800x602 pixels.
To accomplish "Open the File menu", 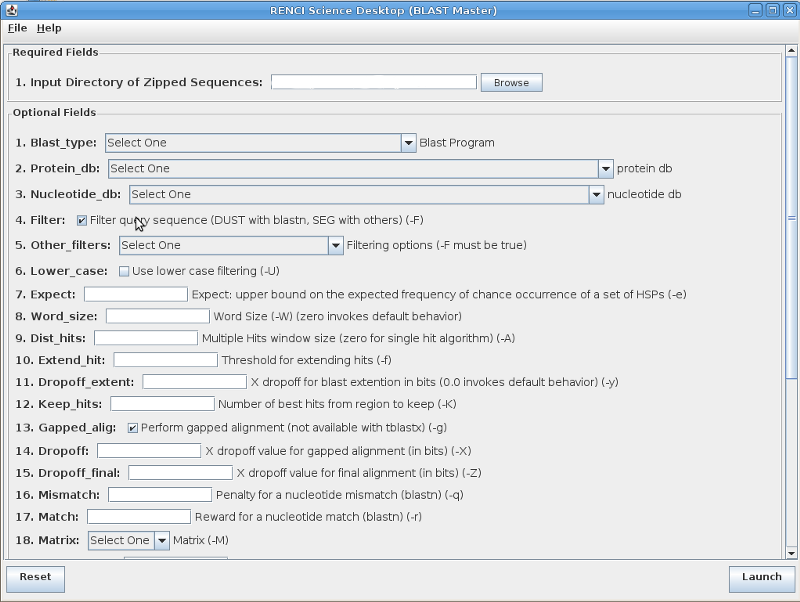I will tap(17, 28).
